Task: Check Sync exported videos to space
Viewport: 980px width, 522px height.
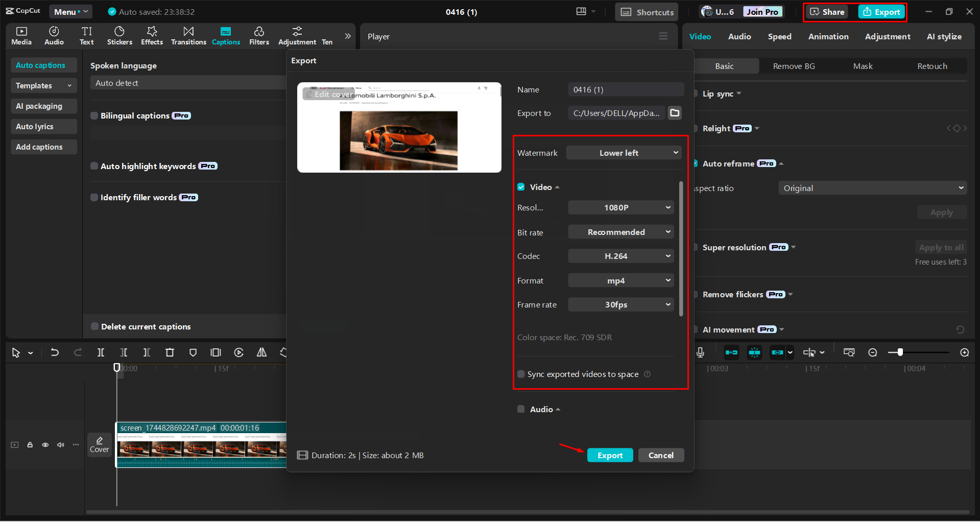Action: (x=521, y=374)
